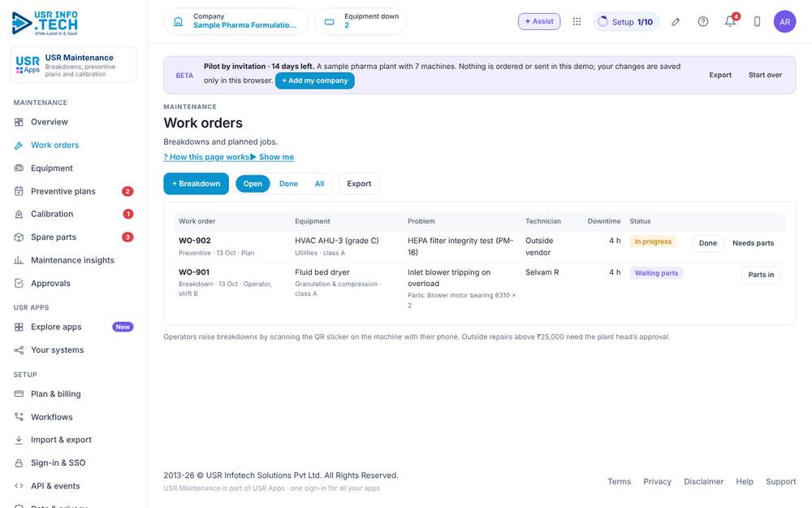Viewport: 812px width, 508px height.
Task: Click work order WO-902 text
Action: [x=194, y=241]
